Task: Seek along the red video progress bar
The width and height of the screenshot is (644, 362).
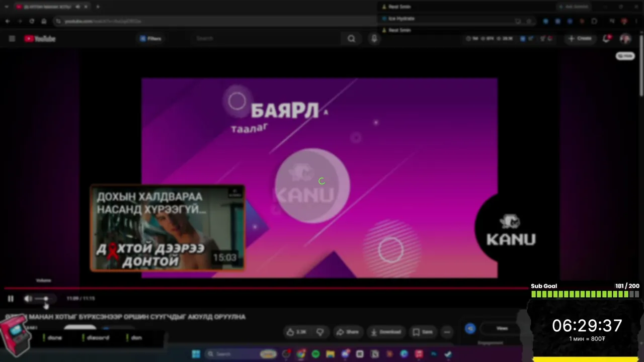Action: pos(266,289)
